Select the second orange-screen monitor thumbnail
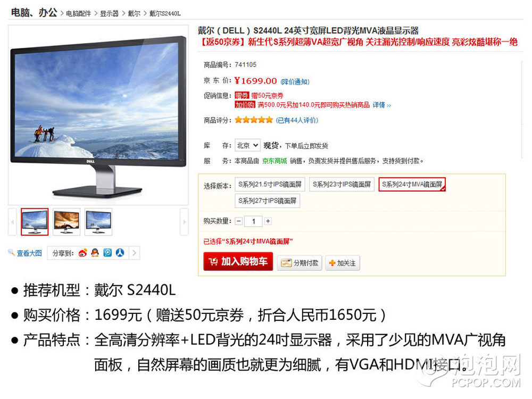 pos(66,222)
